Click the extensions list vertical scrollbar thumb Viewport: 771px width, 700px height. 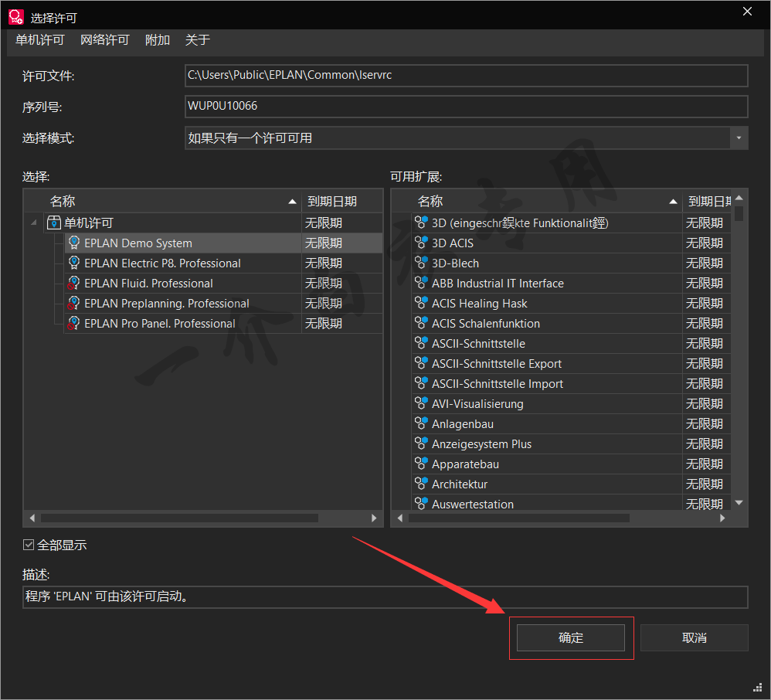pyautogui.click(x=739, y=213)
